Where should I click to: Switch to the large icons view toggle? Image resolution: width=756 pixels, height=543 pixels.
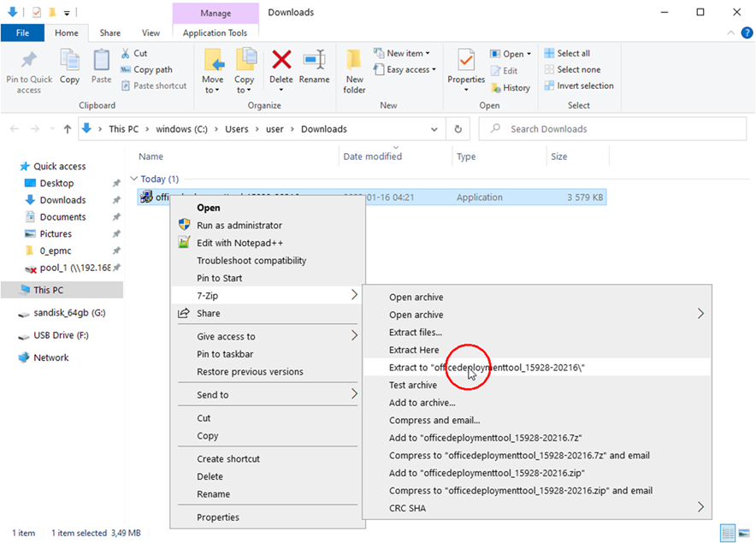coord(743,533)
